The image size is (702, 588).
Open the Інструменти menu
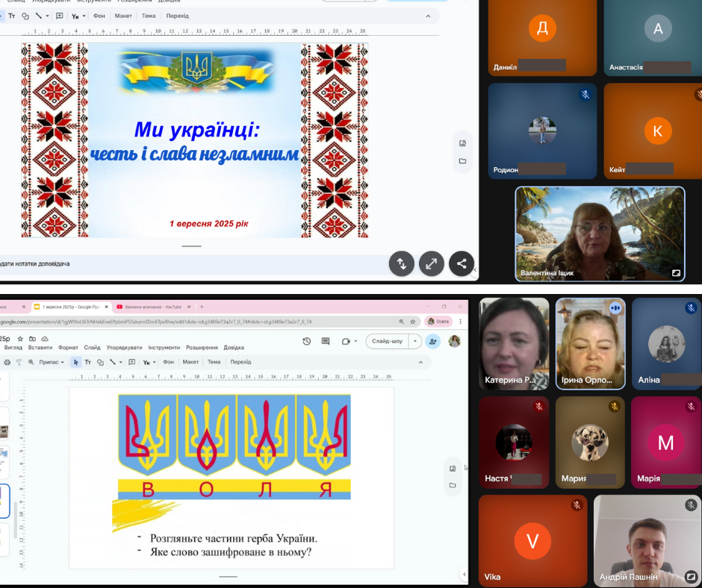(x=164, y=347)
